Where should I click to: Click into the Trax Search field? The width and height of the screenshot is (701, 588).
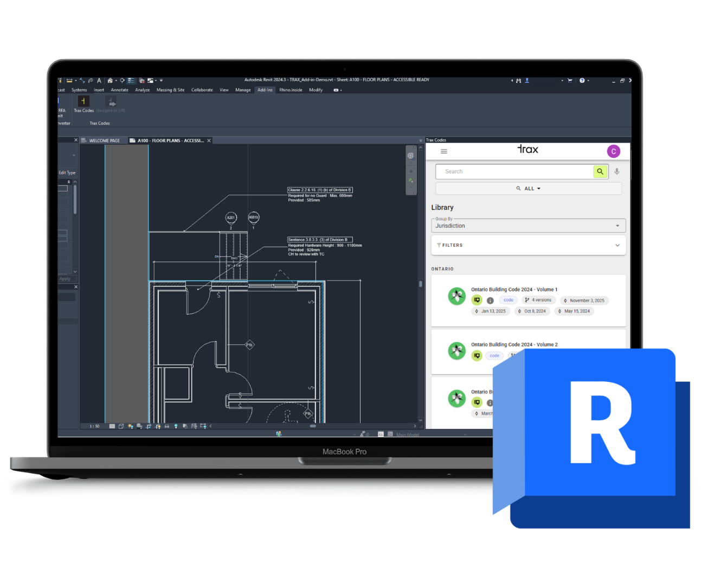click(515, 171)
